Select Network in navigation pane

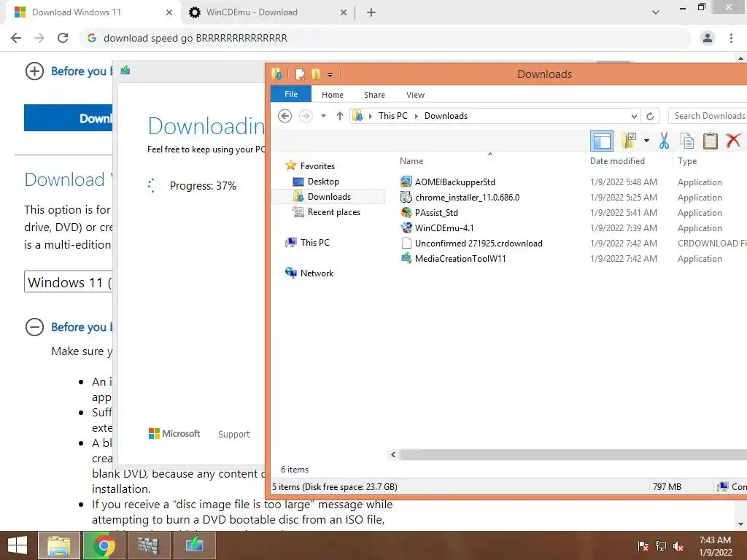point(317,273)
